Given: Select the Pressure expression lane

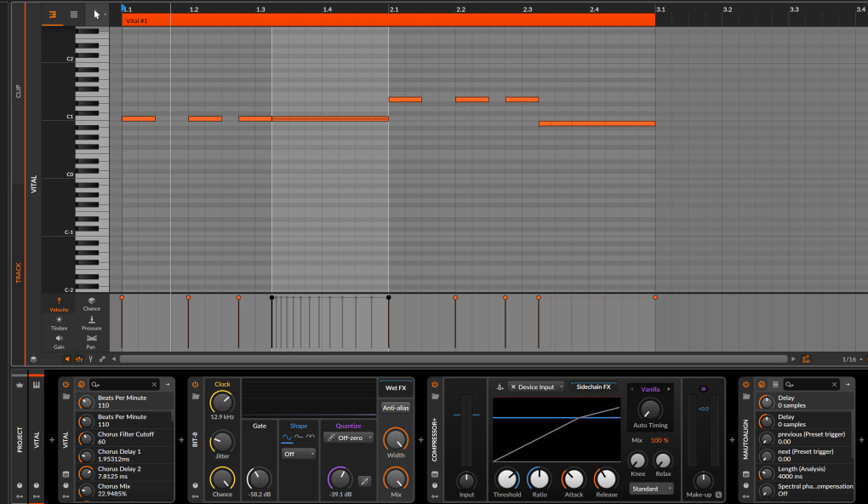Looking at the screenshot, I should pos(91,324).
